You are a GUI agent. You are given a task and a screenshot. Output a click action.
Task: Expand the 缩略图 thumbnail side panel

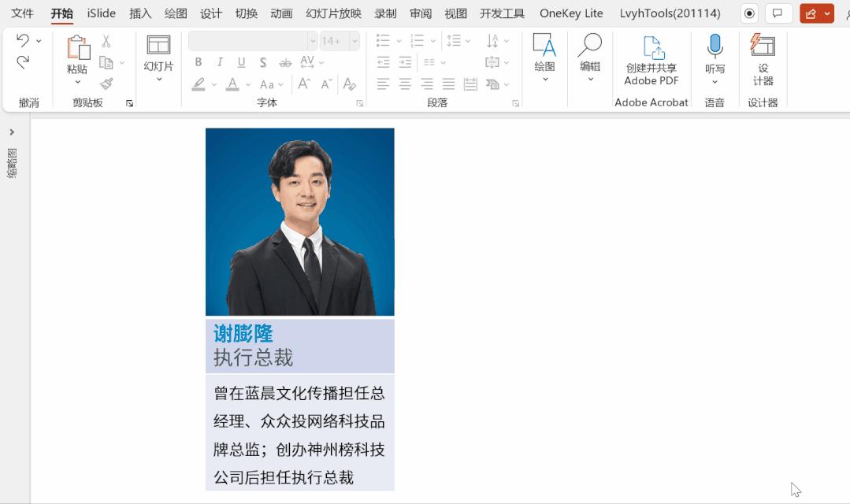[x=12, y=132]
